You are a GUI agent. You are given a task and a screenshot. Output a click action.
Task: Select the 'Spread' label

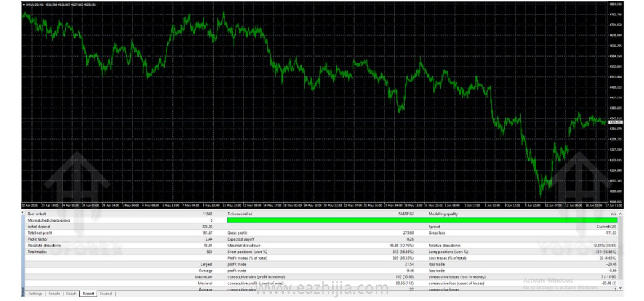click(x=433, y=227)
